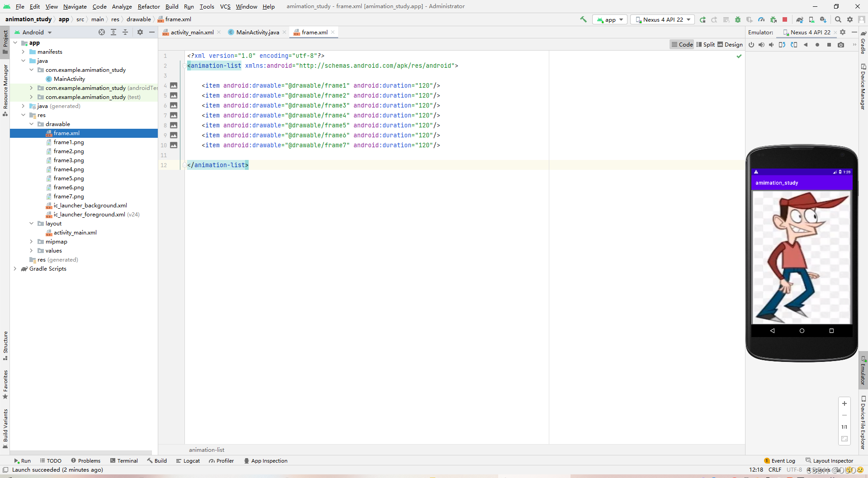Open the Refactor menu
This screenshot has width=868, height=478.
149,6
